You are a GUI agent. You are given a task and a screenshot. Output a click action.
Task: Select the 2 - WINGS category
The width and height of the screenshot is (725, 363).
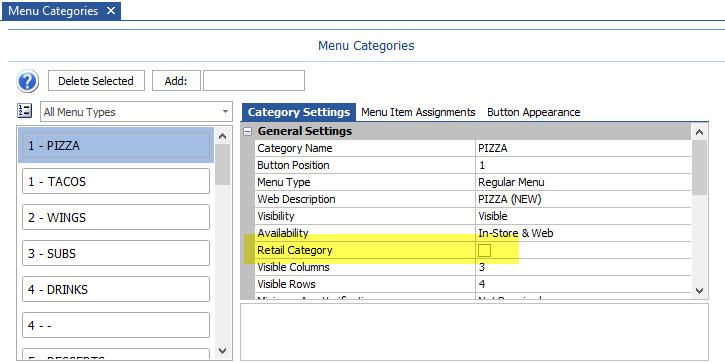116,217
